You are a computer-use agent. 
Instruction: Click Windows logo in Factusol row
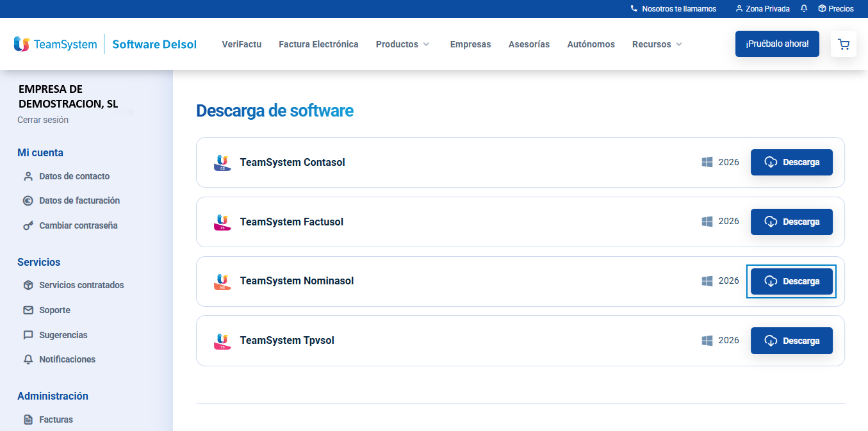coord(707,222)
